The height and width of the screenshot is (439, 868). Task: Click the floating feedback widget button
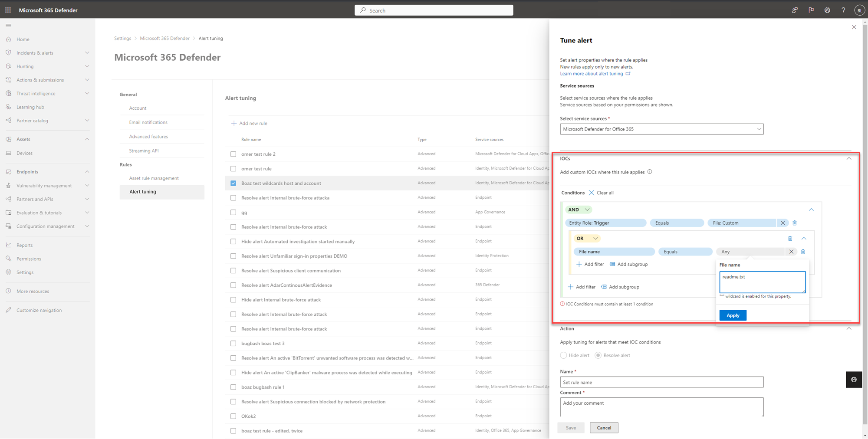click(854, 380)
